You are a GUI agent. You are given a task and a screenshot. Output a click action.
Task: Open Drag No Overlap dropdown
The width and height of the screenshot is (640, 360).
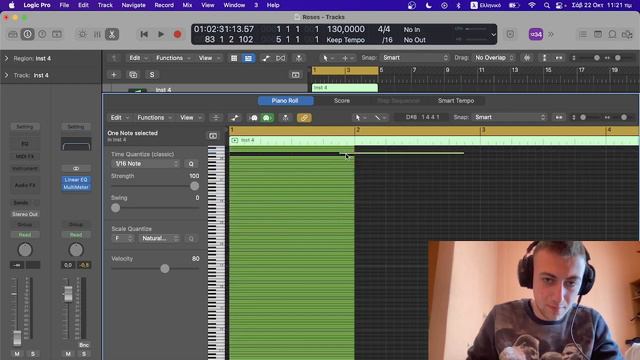tap(493, 58)
